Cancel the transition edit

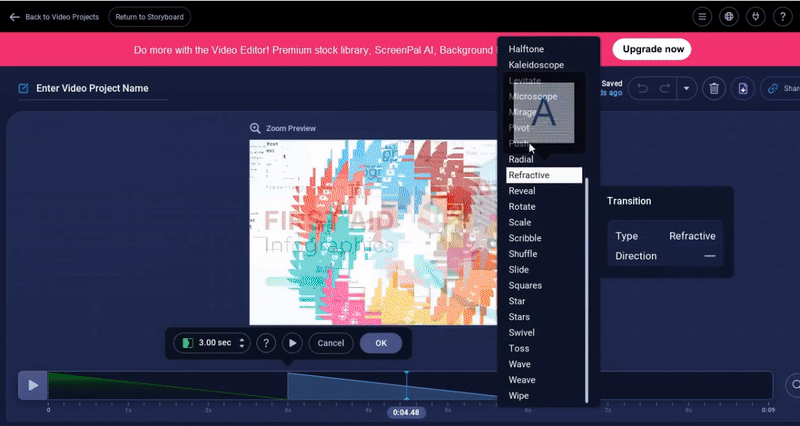point(330,343)
